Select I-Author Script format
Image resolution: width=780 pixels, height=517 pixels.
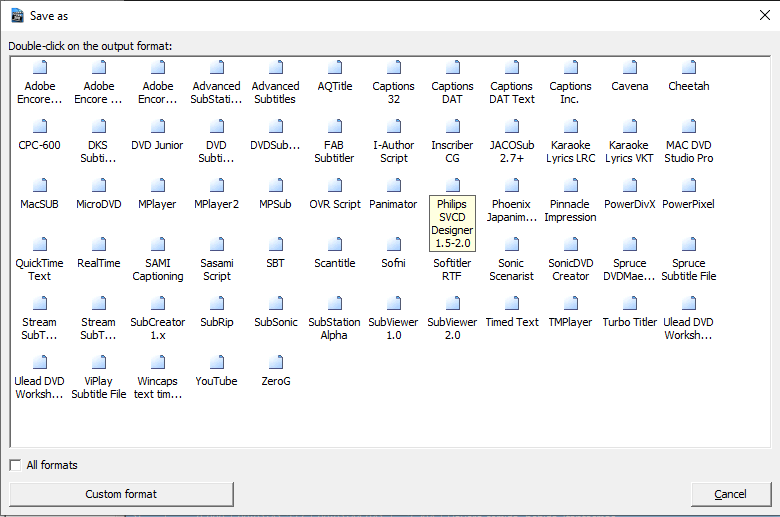[393, 142]
